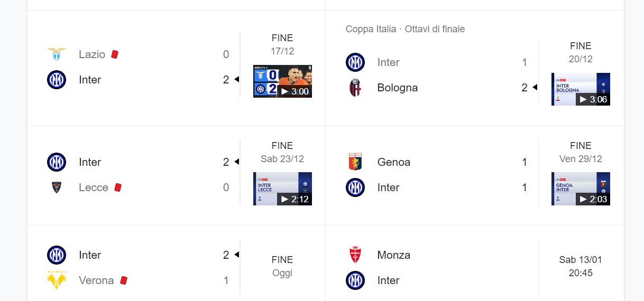The width and height of the screenshot is (644, 301).
Task: Play Inter-Bologna 3:06 highlights
Action: click(581, 89)
